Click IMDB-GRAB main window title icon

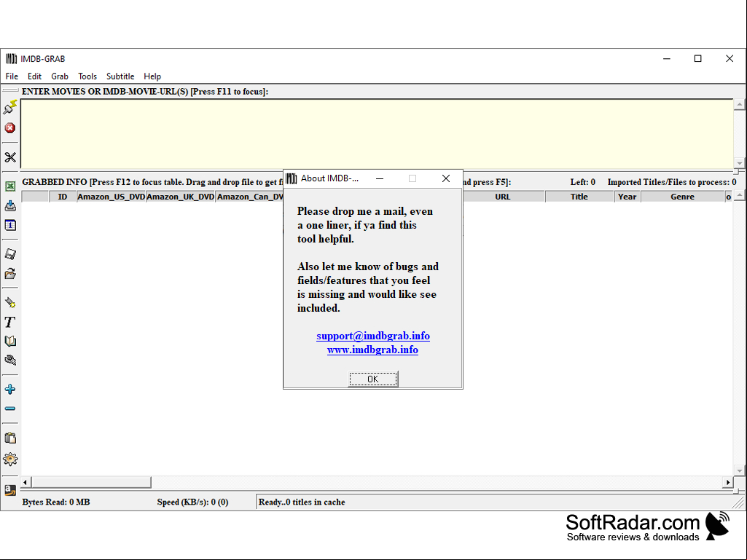pos(12,58)
